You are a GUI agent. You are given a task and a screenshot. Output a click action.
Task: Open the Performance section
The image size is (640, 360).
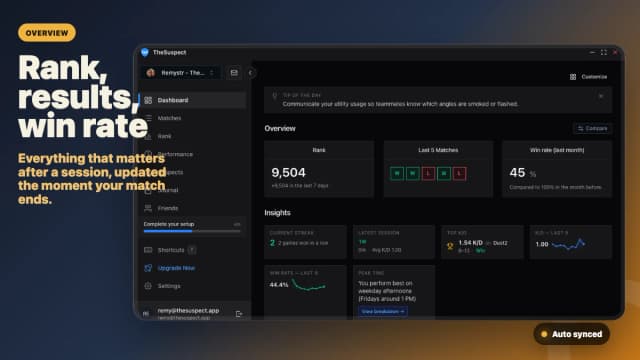click(x=193, y=154)
